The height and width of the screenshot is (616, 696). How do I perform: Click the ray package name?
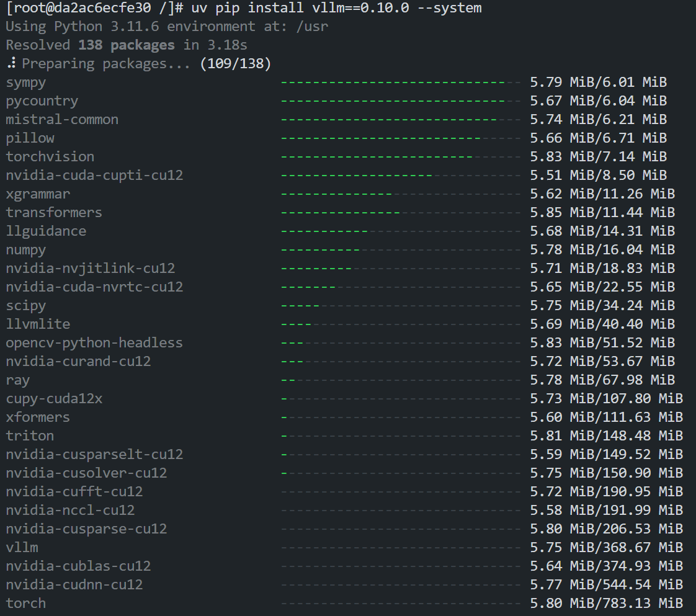tap(18, 380)
